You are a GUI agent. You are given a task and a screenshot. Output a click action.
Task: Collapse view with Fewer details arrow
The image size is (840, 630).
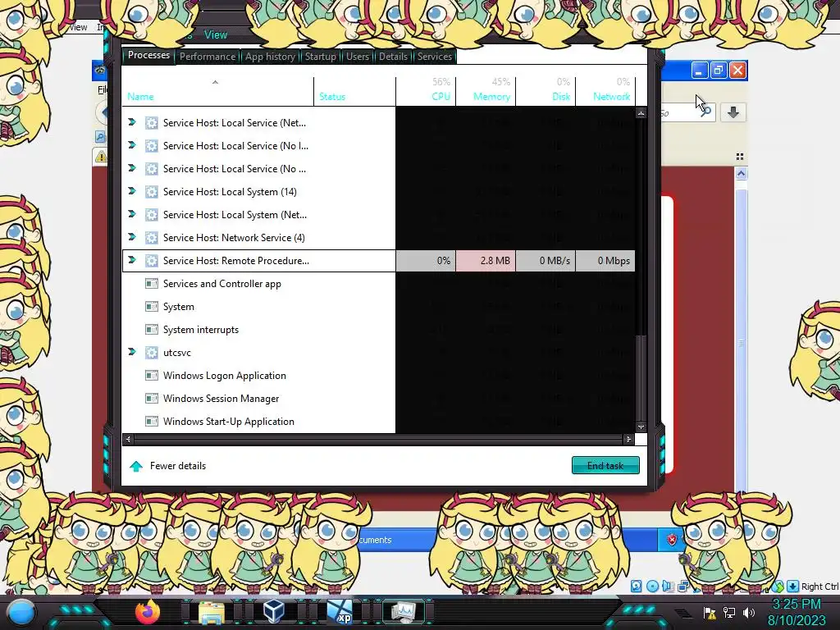click(x=136, y=466)
